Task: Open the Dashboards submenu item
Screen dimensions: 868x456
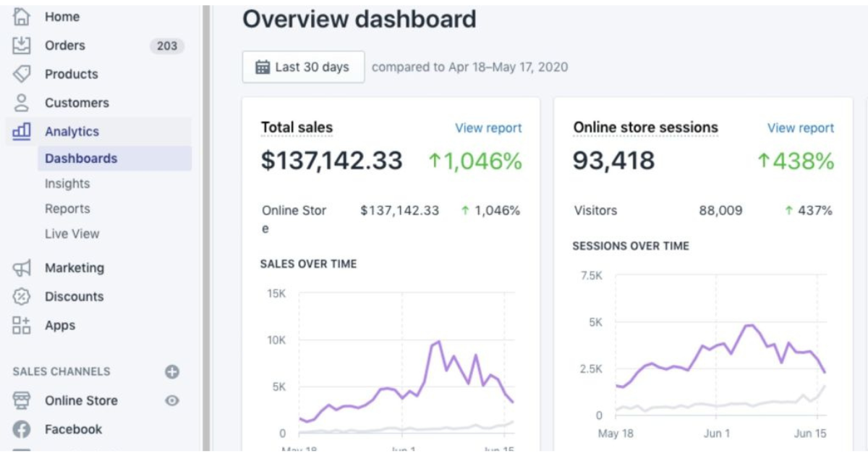Action: [x=81, y=159]
